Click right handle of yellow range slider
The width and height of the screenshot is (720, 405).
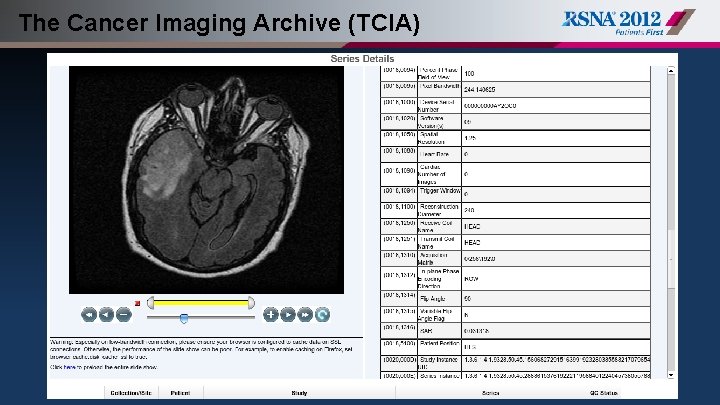pyautogui.click(x=251, y=303)
